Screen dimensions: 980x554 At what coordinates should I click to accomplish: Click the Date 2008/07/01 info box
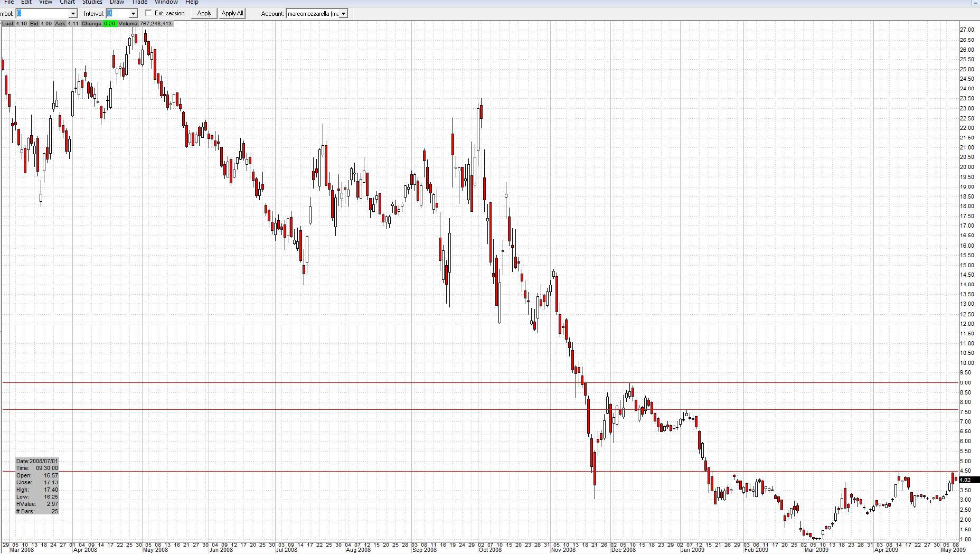coord(37,461)
